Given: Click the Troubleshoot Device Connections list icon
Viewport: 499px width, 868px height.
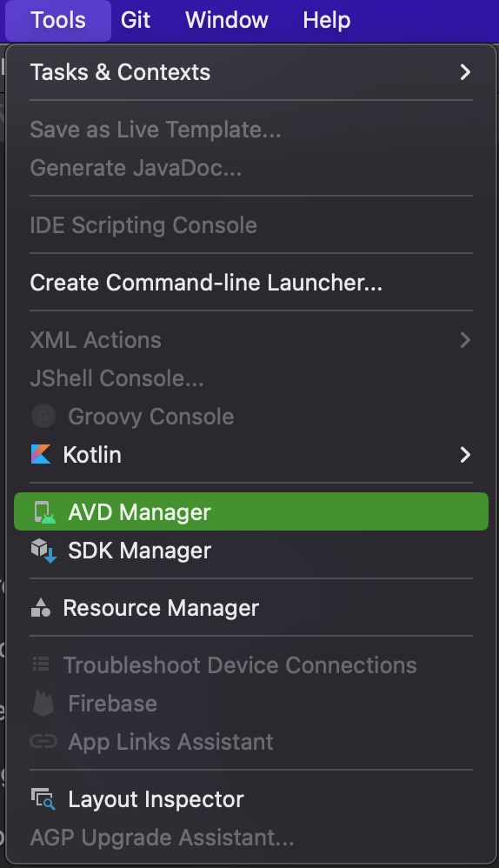Looking at the screenshot, I should click(41, 664).
